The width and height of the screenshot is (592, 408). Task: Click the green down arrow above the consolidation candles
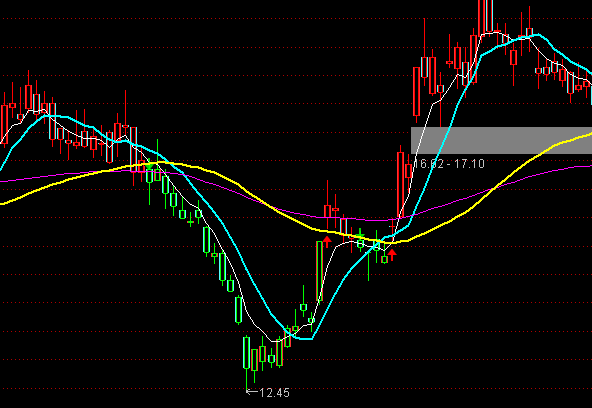[x=361, y=235]
